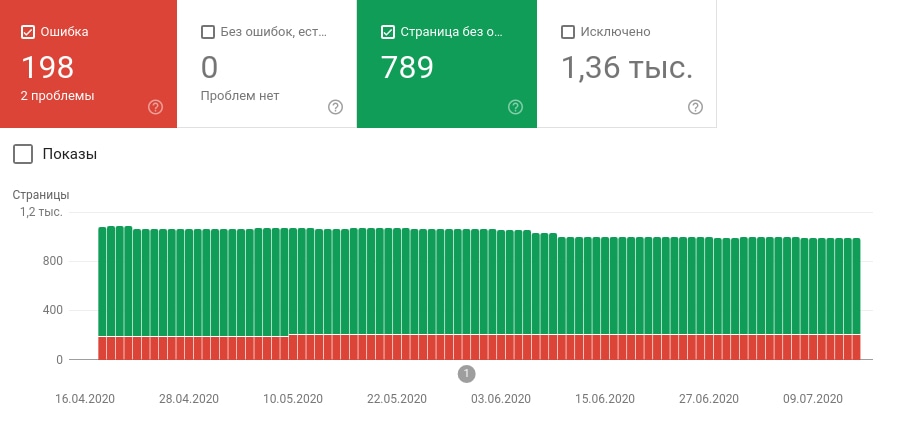Enable the Исключено checkbox
905x421 pixels.
point(568,32)
